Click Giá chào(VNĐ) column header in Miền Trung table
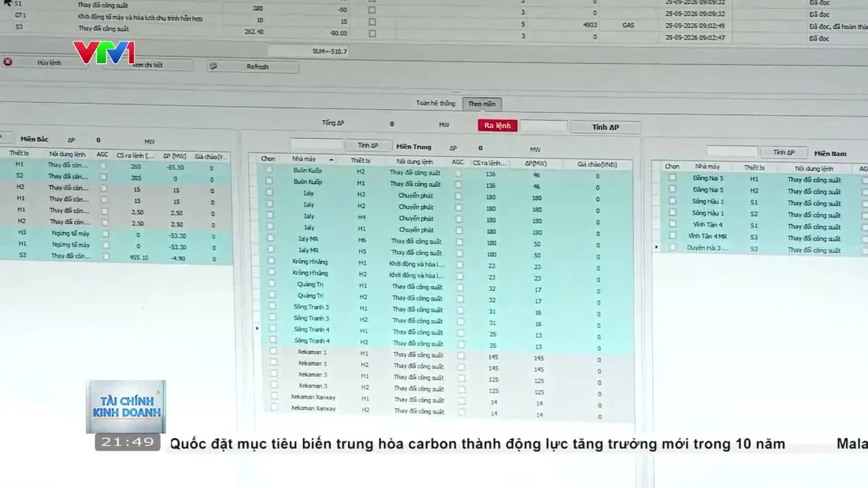 597,165
